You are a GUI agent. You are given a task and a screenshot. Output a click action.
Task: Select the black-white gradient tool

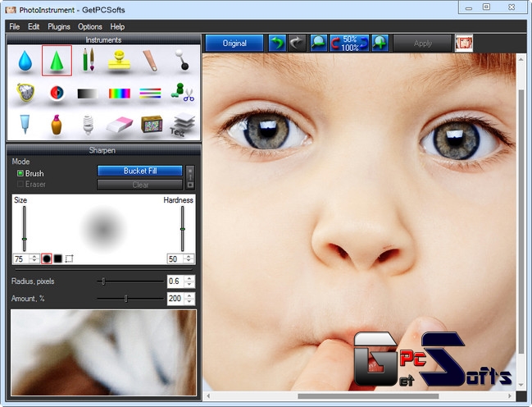pyautogui.click(x=88, y=94)
